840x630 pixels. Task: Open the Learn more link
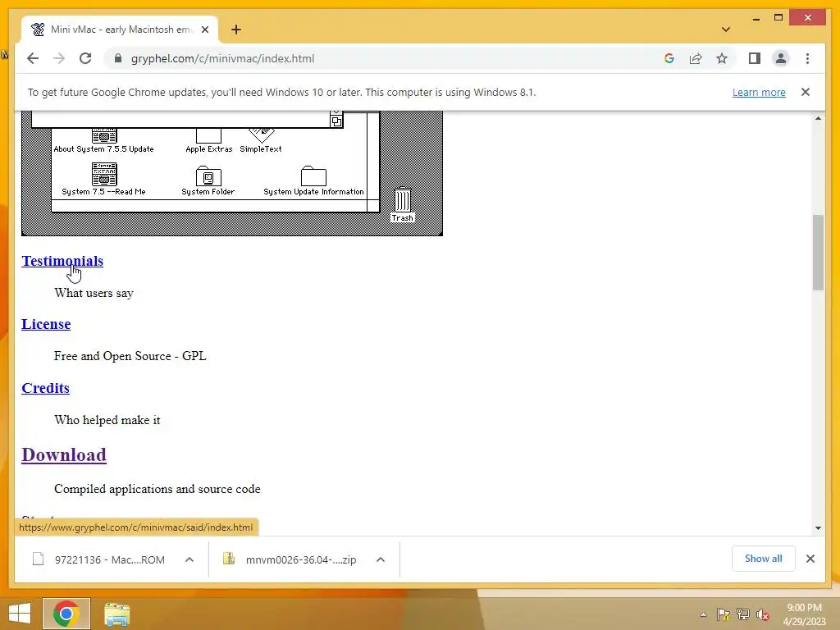pos(759,92)
